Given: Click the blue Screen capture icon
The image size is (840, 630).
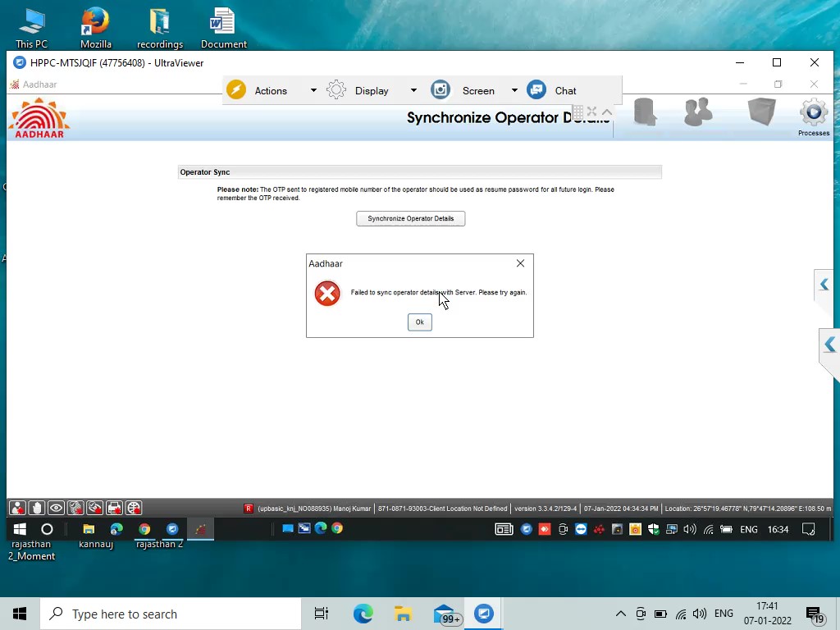Looking at the screenshot, I should pos(441,89).
